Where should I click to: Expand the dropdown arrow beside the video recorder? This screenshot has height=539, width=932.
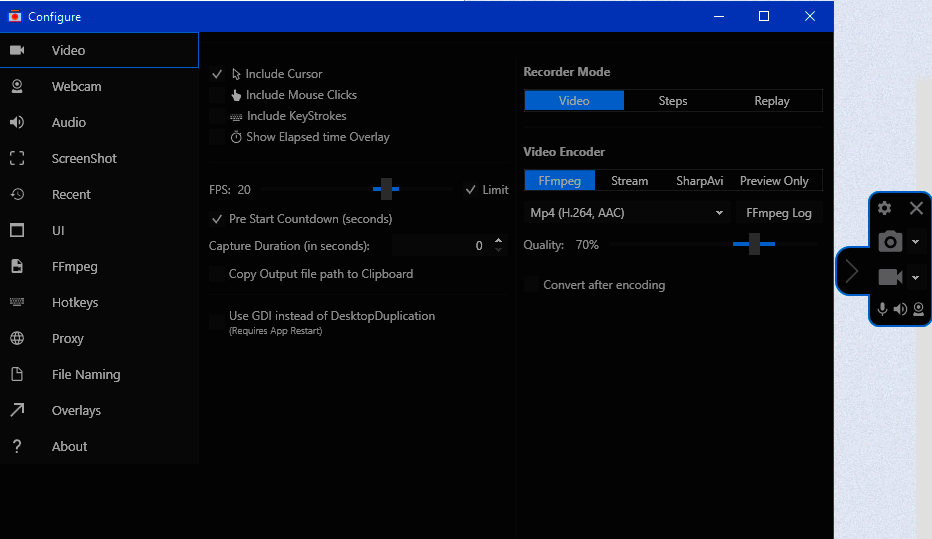click(915, 278)
